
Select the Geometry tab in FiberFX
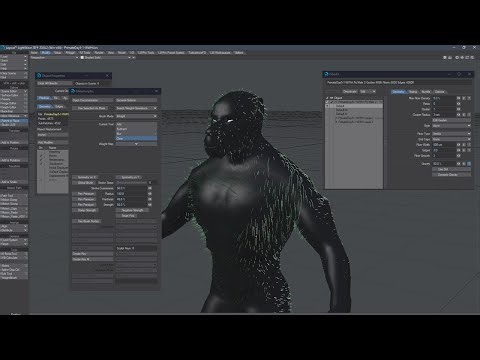[x=398, y=91]
